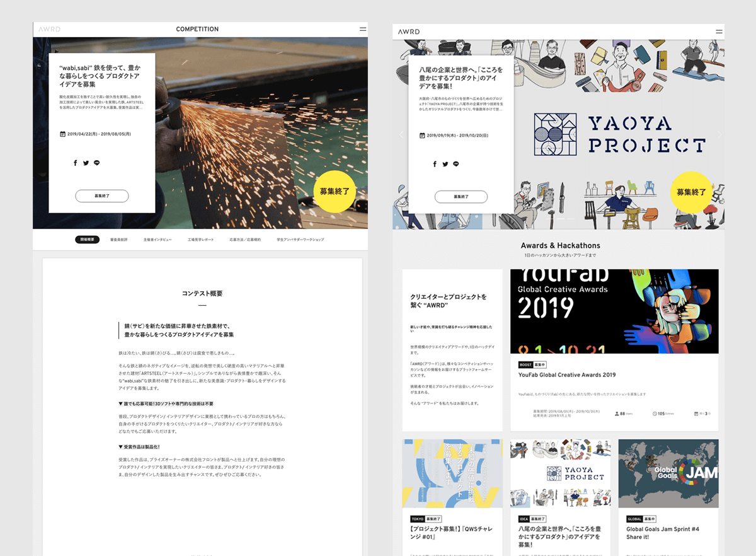Click the yellow 募集終了 circle on the YAOYA banner
This screenshot has height=556, width=756.
pyautogui.click(x=691, y=192)
